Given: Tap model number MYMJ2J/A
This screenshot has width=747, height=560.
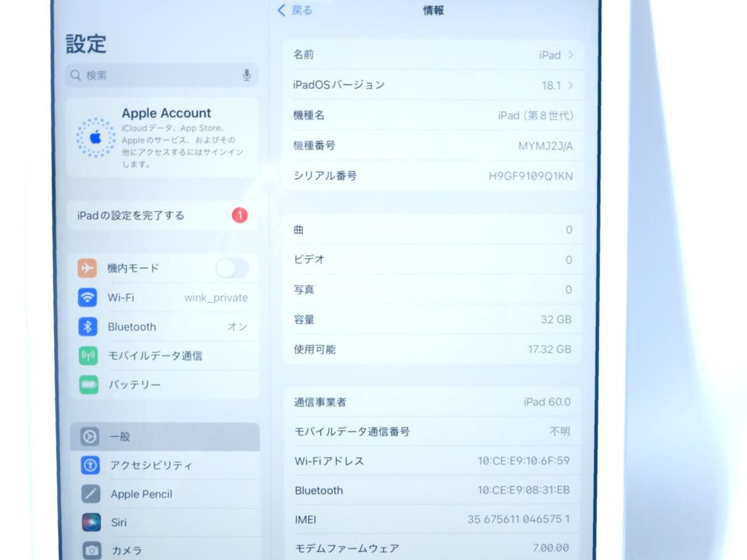Looking at the screenshot, I should point(546,146).
